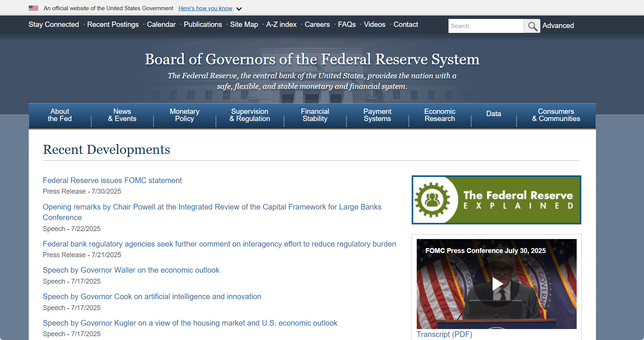Open the Stay Connected link
The height and width of the screenshot is (340, 644).
tap(54, 25)
